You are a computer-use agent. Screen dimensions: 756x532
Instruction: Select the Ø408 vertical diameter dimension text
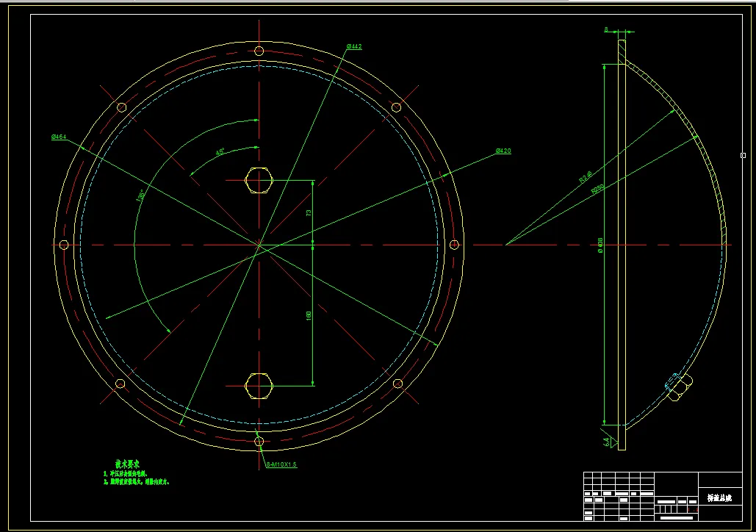point(600,245)
